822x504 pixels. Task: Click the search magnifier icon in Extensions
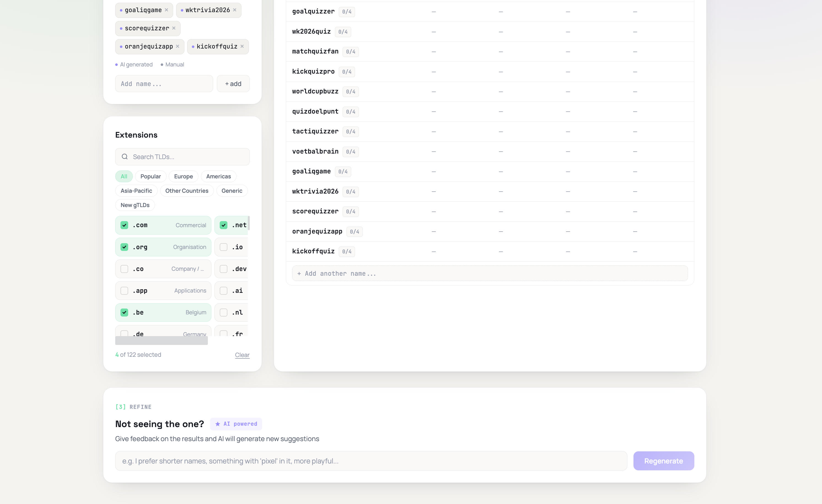tap(125, 157)
